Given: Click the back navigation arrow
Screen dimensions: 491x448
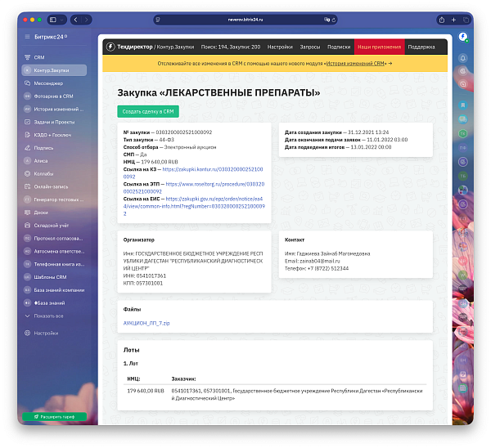Looking at the screenshot, I should point(75,20).
